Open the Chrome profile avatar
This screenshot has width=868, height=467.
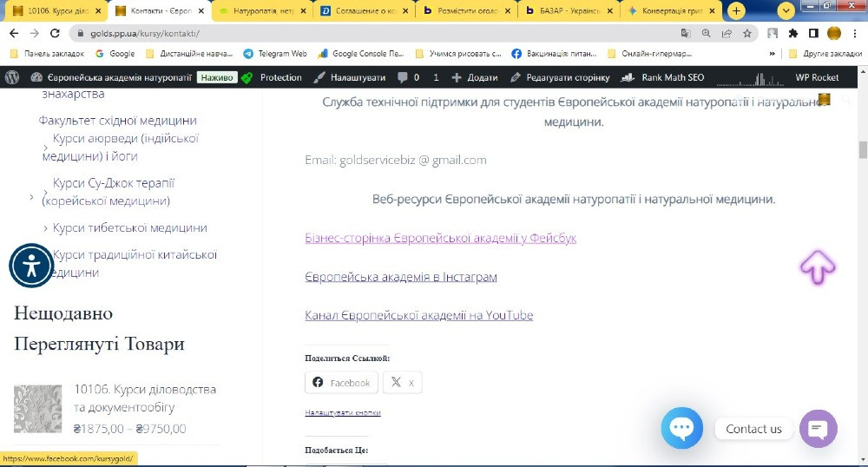point(833,33)
